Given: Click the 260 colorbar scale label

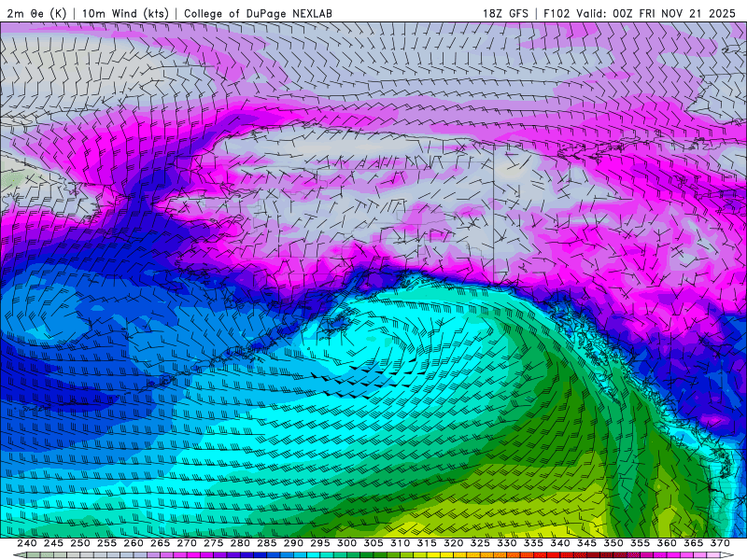Looking at the screenshot, I should 134,543.
